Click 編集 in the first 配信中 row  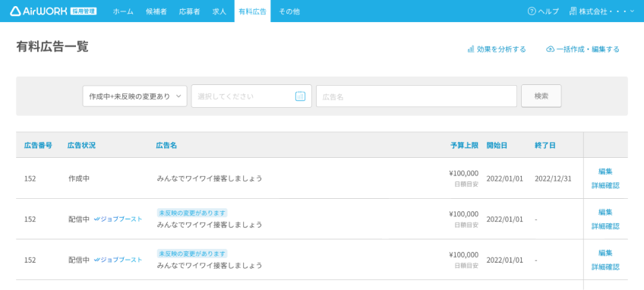(x=605, y=213)
